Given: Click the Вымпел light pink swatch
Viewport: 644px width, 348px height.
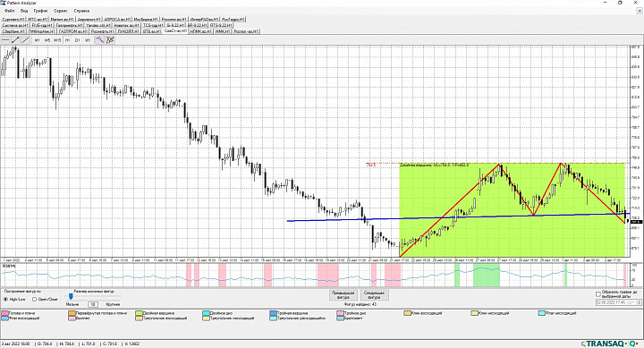Looking at the screenshot, I should [72, 318].
